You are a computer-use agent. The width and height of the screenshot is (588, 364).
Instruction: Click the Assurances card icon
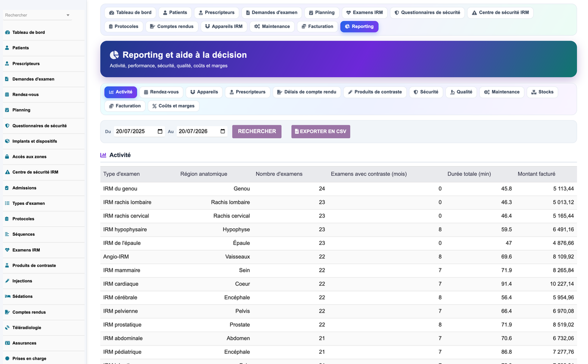(7, 343)
